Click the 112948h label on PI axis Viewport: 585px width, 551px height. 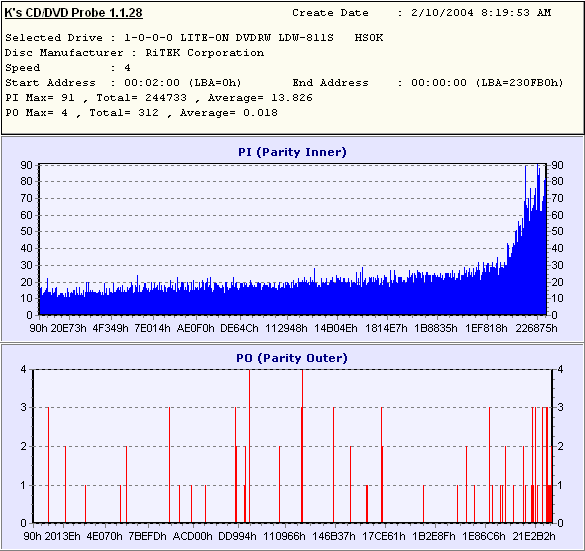(x=286, y=329)
